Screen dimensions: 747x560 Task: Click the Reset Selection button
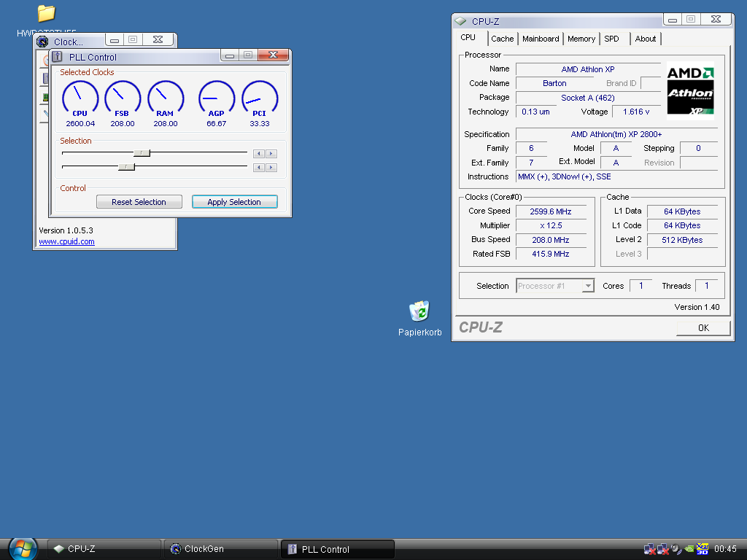point(139,202)
